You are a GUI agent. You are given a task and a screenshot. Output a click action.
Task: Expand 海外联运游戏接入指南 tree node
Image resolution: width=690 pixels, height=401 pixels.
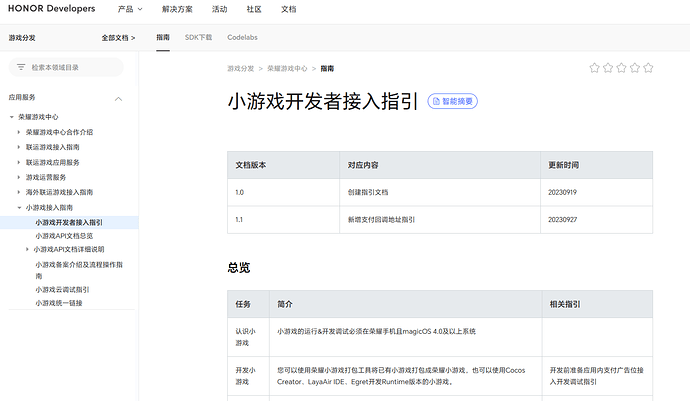(x=18, y=192)
